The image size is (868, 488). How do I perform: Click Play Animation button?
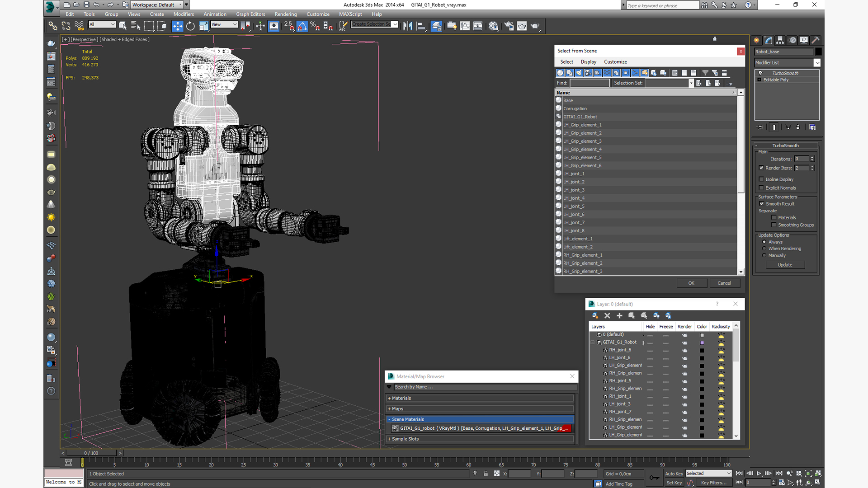point(759,473)
